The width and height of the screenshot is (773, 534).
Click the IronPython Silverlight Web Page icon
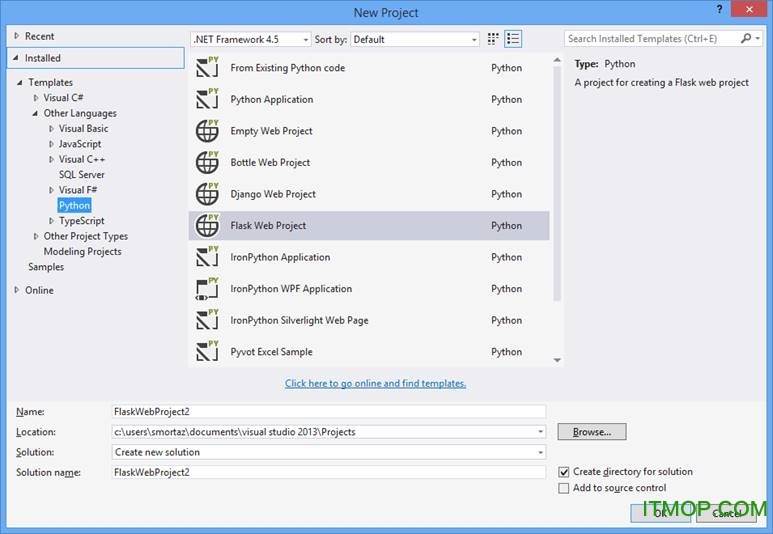coord(207,320)
